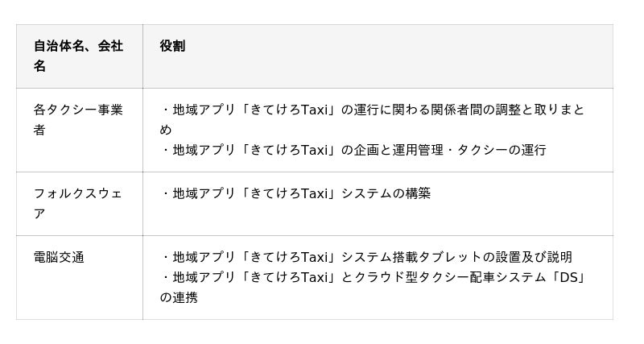Select the "フォルクスウェア" cell

click(78, 203)
